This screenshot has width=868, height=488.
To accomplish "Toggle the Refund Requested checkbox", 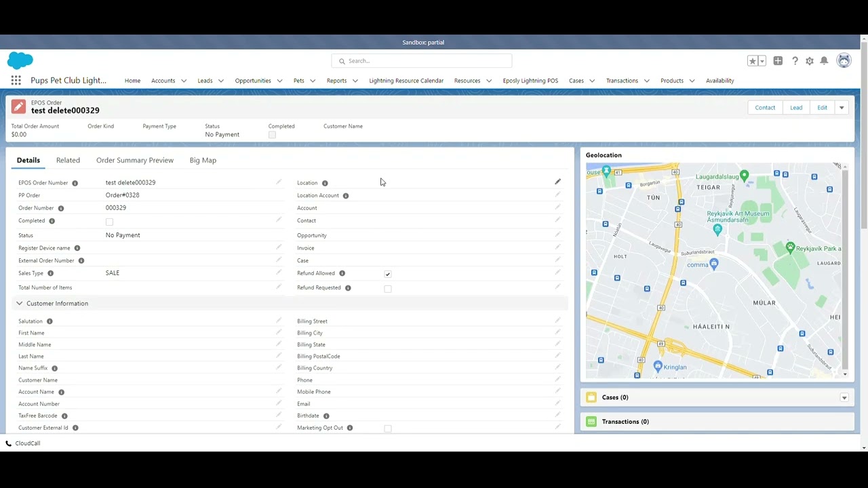I will pos(388,289).
